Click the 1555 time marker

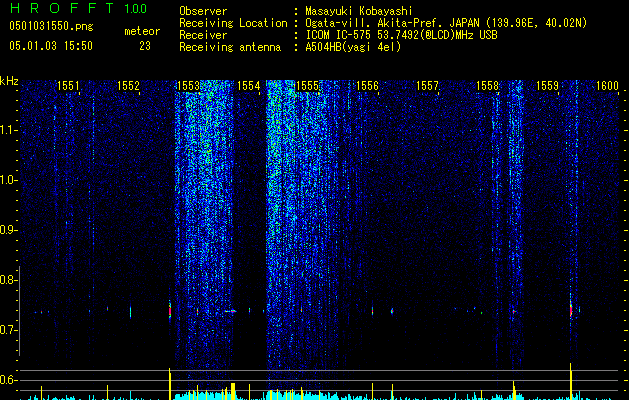[308, 86]
